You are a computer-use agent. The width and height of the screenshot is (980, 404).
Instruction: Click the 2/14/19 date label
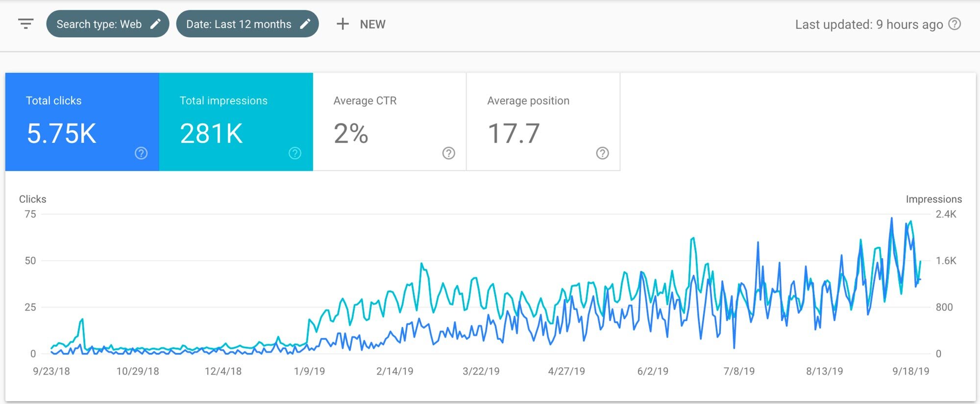click(395, 371)
